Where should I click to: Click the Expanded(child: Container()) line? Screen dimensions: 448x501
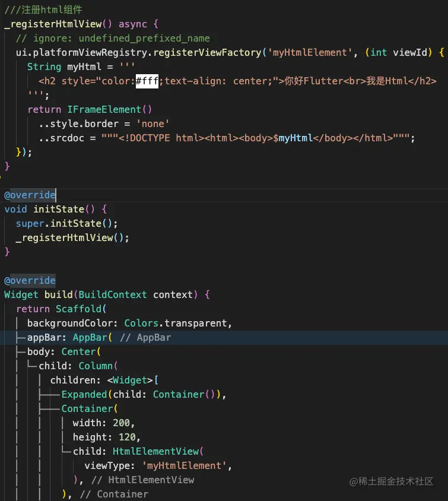(x=144, y=394)
